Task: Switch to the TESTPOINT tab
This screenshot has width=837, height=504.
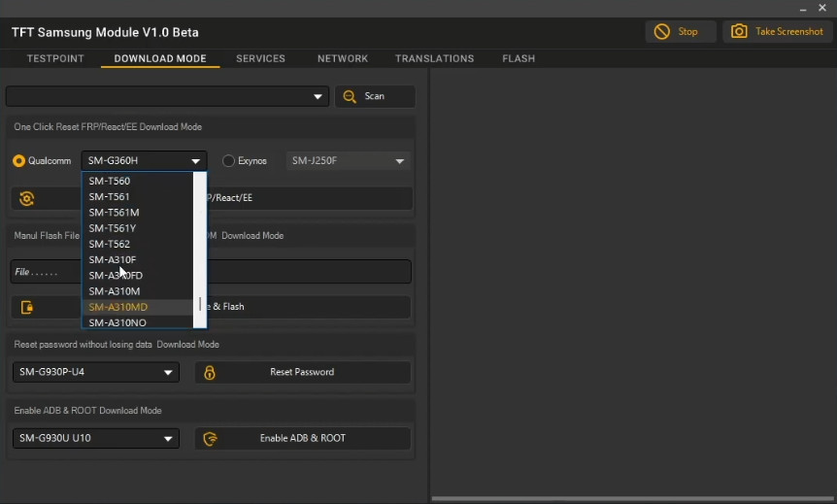Action: point(55,58)
